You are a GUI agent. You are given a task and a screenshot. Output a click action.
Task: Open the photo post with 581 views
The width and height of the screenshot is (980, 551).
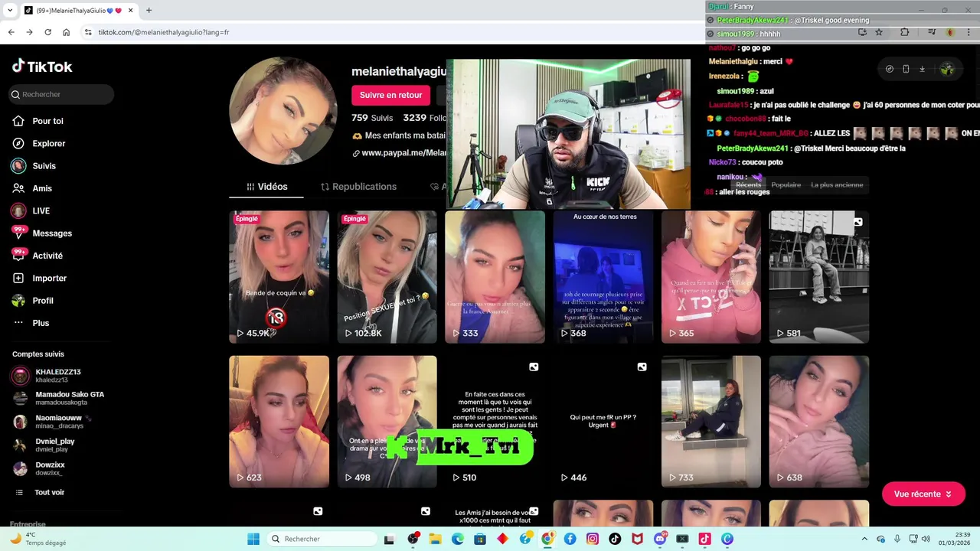[818, 277]
